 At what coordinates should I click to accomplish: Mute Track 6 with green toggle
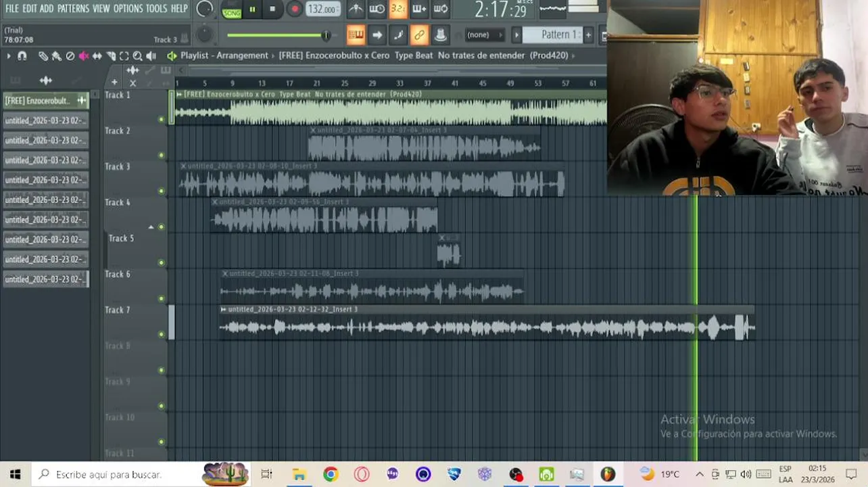coord(161,299)
